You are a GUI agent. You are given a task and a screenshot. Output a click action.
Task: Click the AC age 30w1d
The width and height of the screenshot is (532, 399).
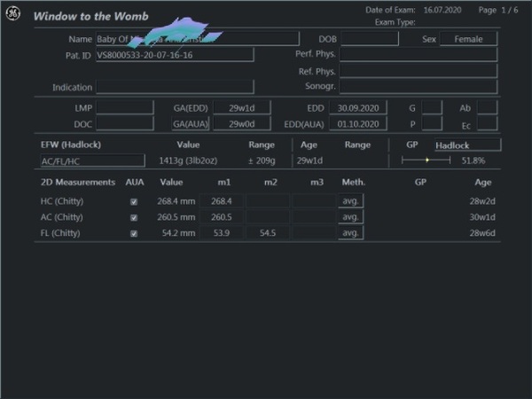(482, 217)
